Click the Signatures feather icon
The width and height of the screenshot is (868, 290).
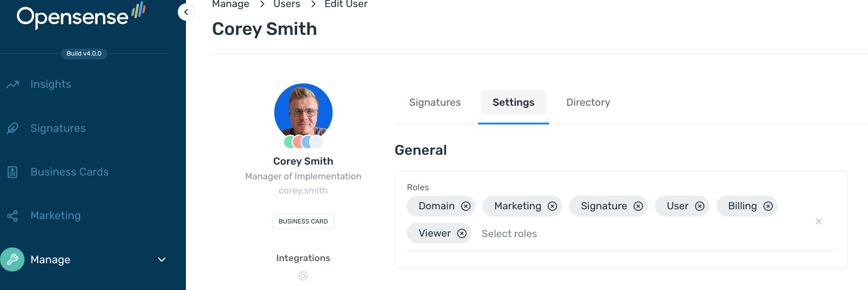(13, 128)
